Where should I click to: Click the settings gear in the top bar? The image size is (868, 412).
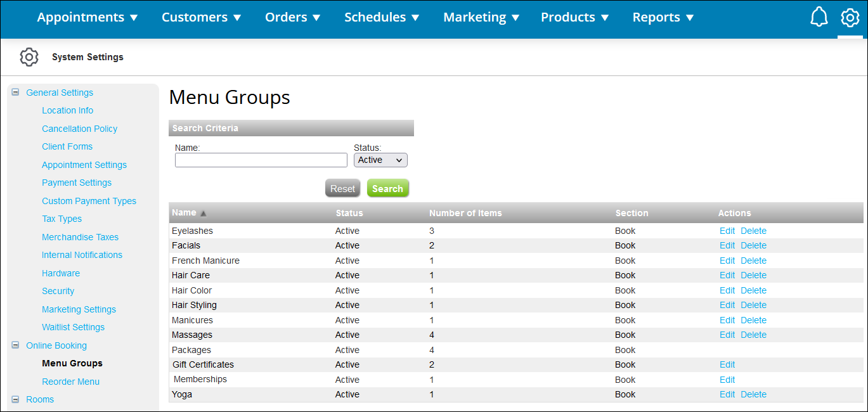pos(850,18)
